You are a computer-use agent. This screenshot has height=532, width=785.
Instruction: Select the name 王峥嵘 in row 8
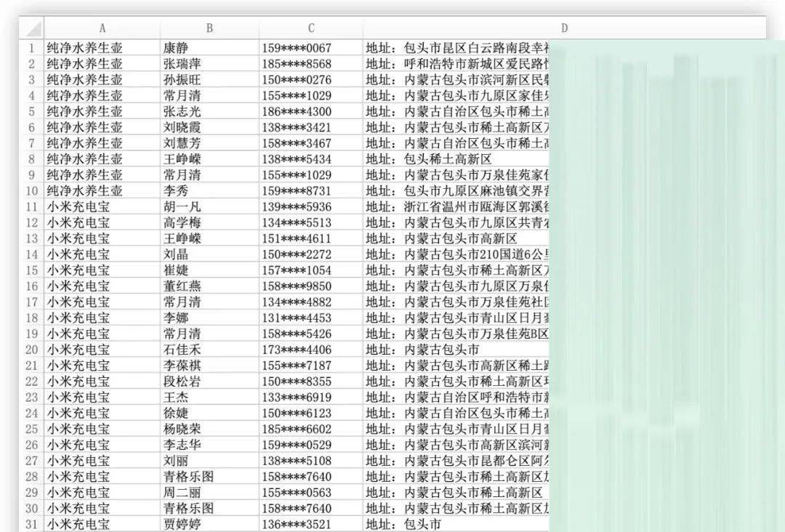click(209, 158)
